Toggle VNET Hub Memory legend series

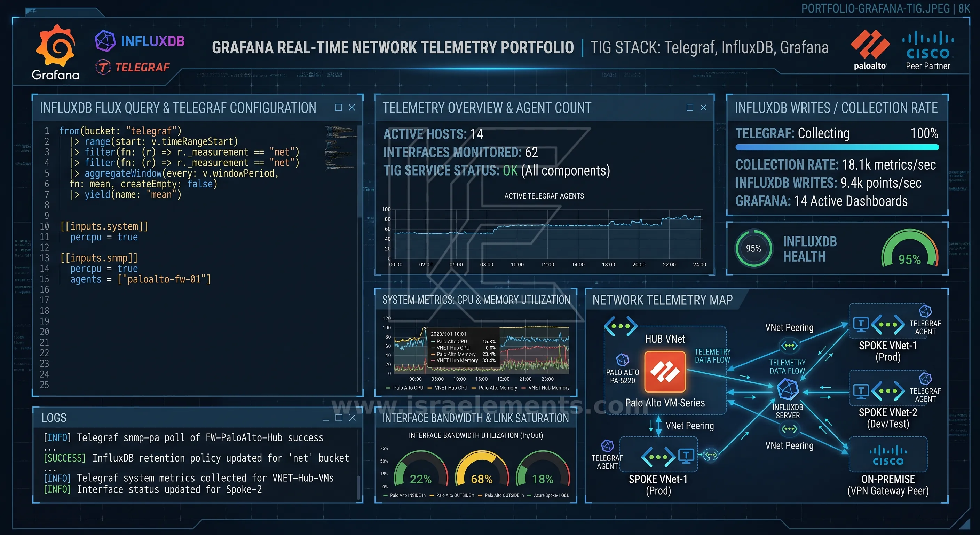pos(545,388)
